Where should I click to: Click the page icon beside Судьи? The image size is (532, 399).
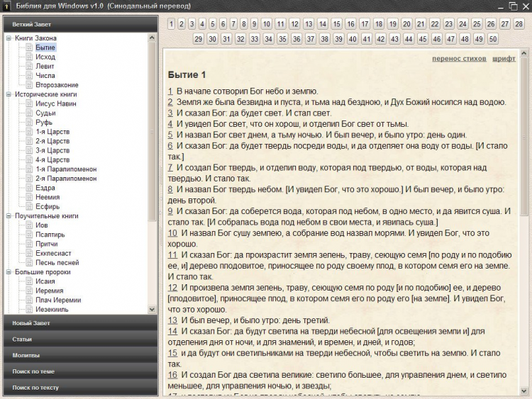(30, 113)
